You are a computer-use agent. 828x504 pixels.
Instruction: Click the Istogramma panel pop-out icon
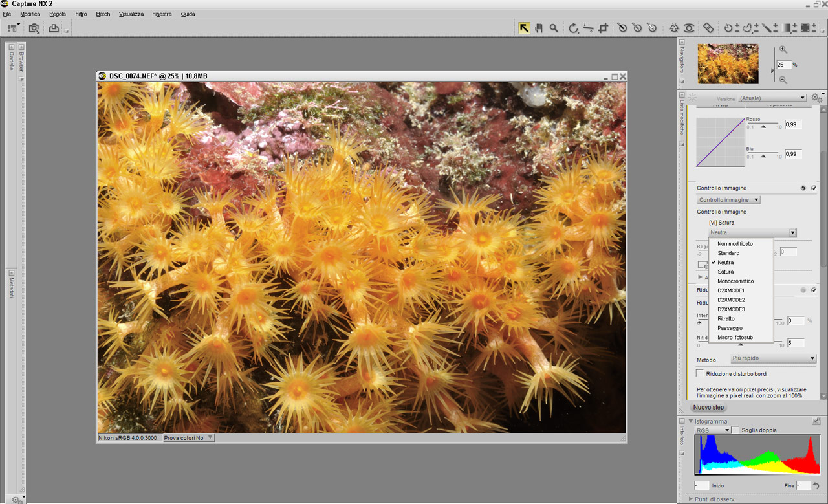click(816, 421)
